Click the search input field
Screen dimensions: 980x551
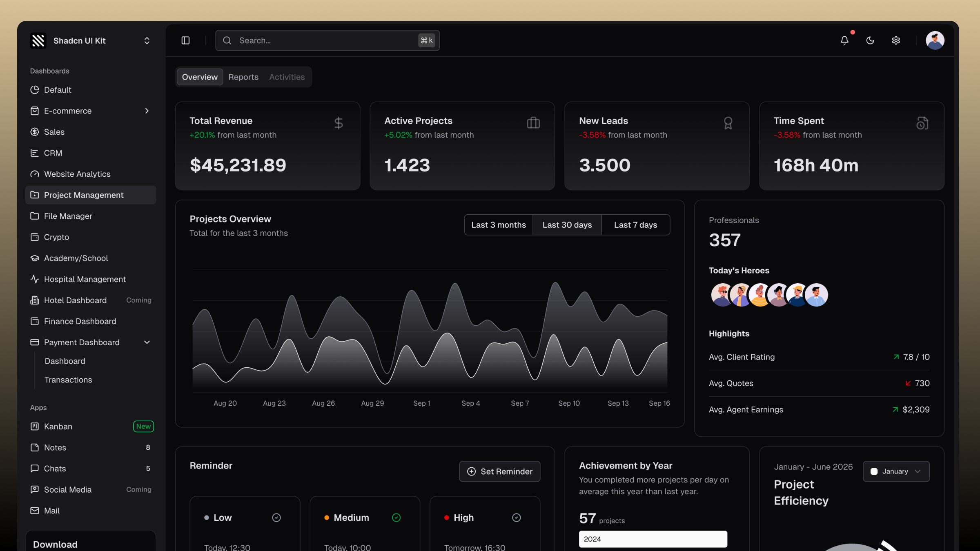coord(327,40)
